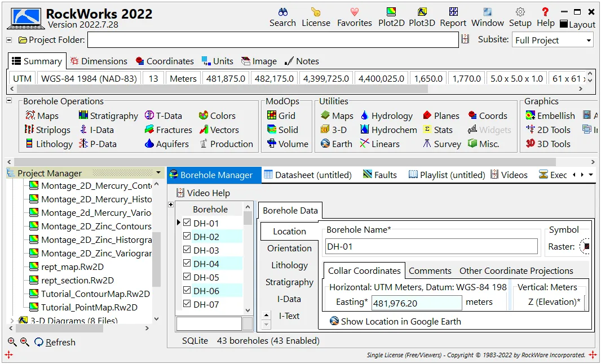
Task: Open ModOps Volume menu
Action: pos(288,144)
